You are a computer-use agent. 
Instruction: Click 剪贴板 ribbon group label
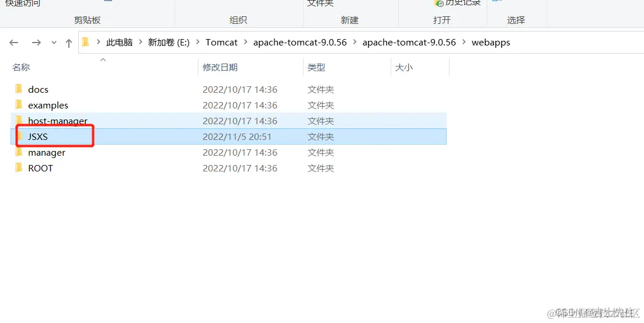pos(87,20)
